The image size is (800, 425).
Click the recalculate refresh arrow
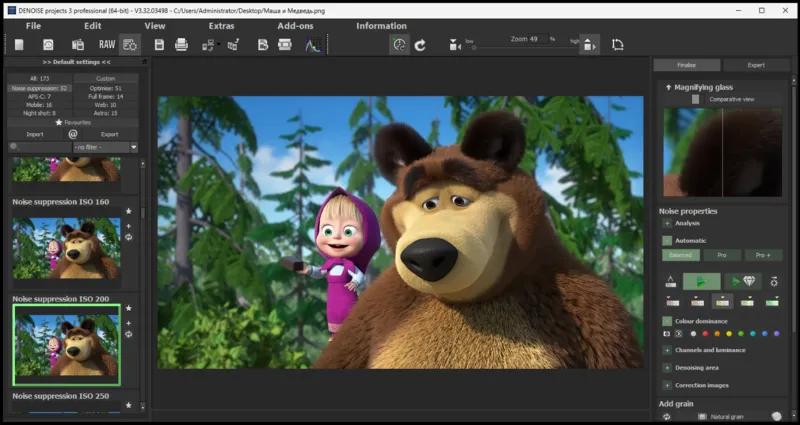click(x=420, y=45)
